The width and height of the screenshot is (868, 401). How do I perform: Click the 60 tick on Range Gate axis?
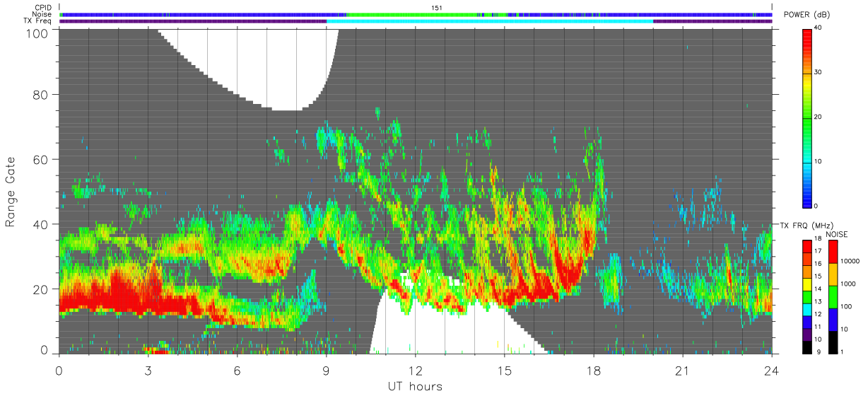coord(41,159)
